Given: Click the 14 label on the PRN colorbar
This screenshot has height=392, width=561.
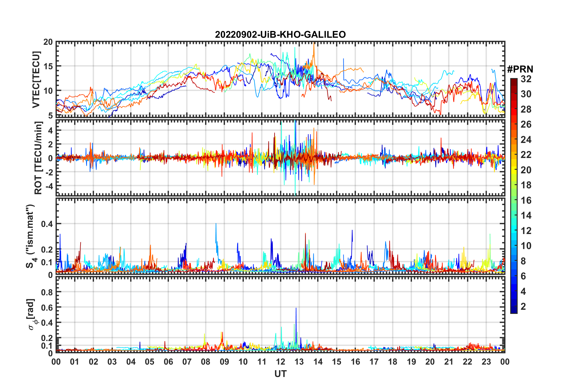Looking at the screenshot, I should click(x=526, y=215).
